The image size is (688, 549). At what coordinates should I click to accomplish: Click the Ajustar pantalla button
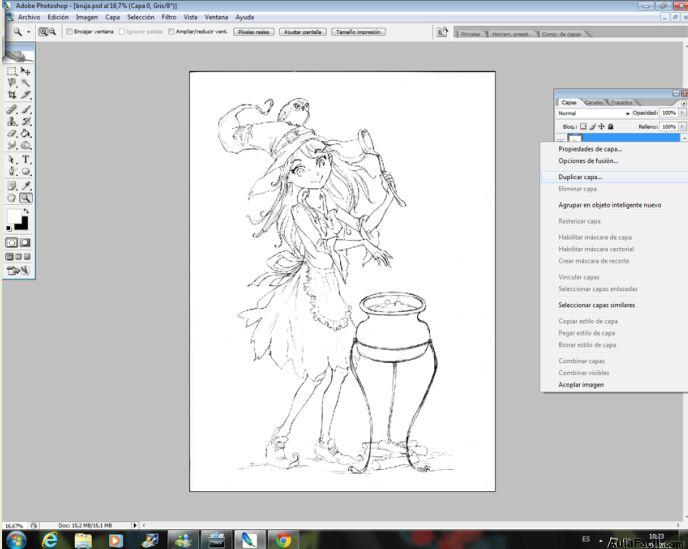pos(302,32)
